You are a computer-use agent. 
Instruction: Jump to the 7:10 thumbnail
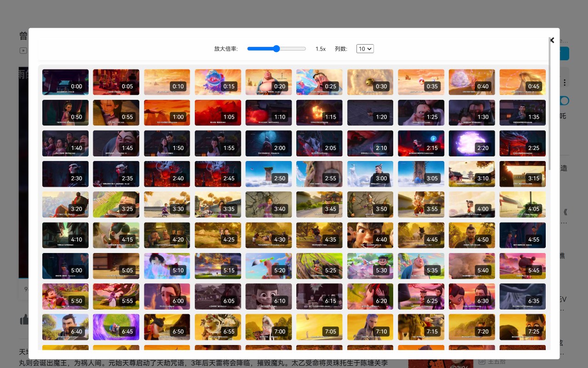[370, 327]
